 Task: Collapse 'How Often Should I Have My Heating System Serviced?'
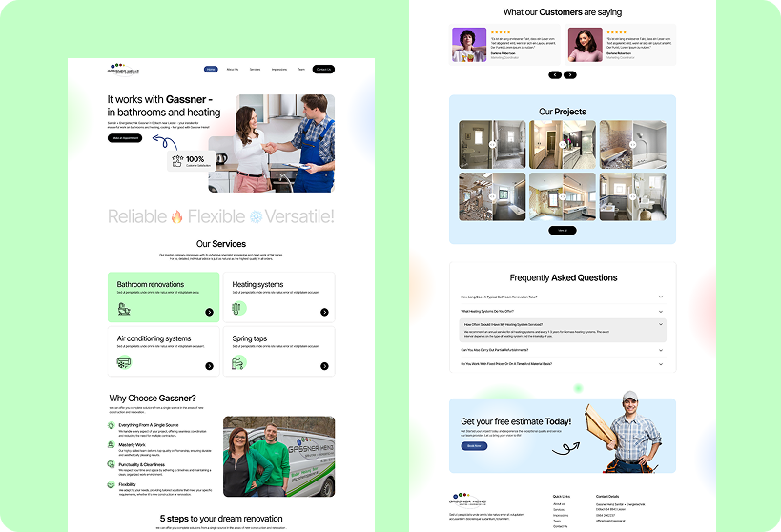[660, 325]
